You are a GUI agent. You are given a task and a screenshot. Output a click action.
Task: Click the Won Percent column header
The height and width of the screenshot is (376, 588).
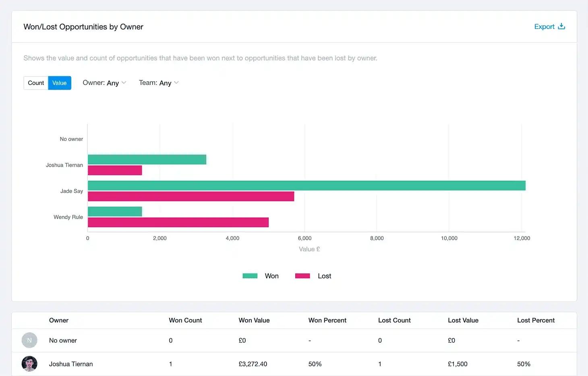327,320
